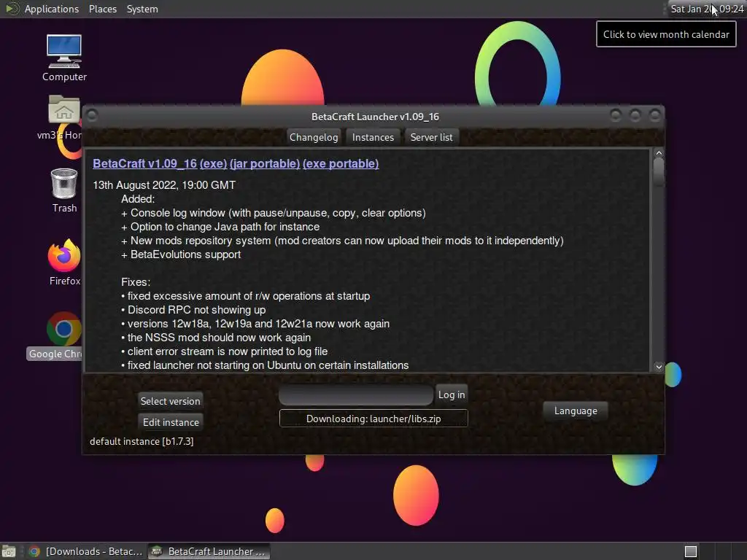Viewport: 747px width, 560px height.
Task: Open the Home folder desktop icon
Action: (x=64, y=117)
